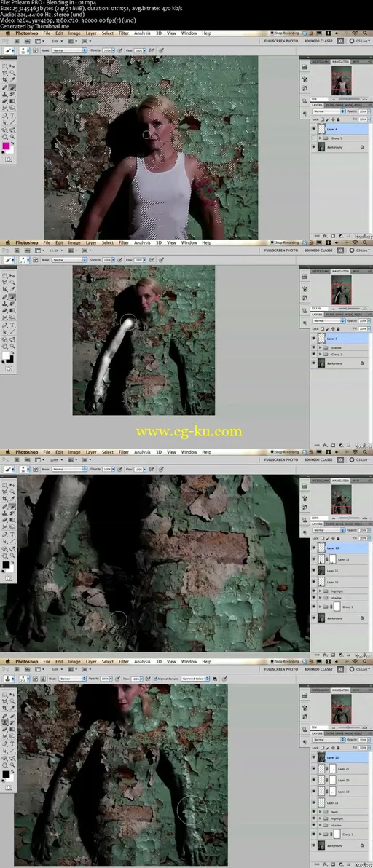This screenshot has height=868, width=373.
Task: Select the Pen tool in the second frame's toolbox
Action: pyautogui.click(x=5, y=324)
